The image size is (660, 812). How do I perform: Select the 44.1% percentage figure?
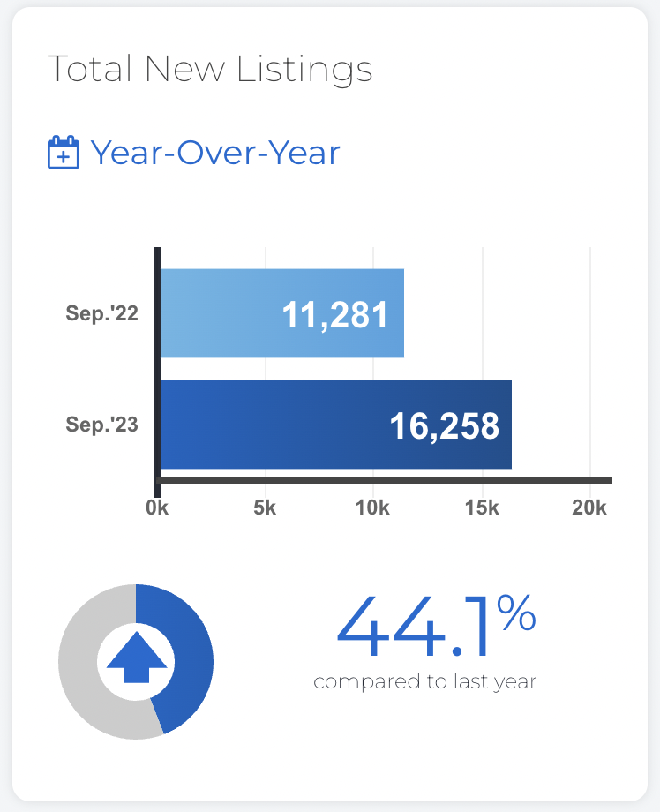pos(437,627)
